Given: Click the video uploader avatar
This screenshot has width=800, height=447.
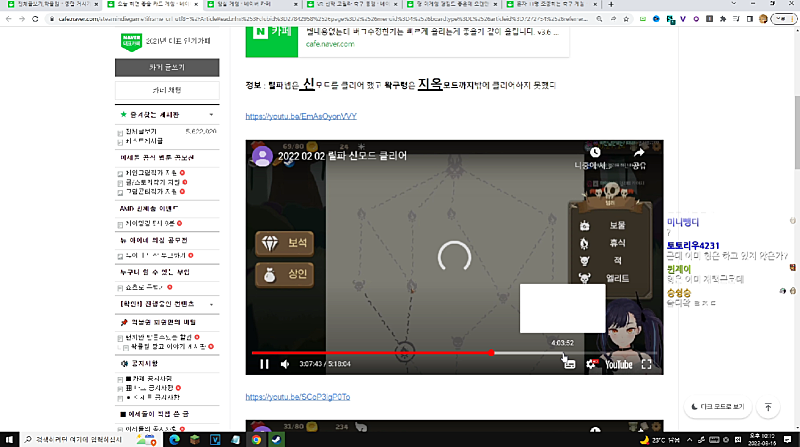Looking at the screenshot, I should 262,155.
